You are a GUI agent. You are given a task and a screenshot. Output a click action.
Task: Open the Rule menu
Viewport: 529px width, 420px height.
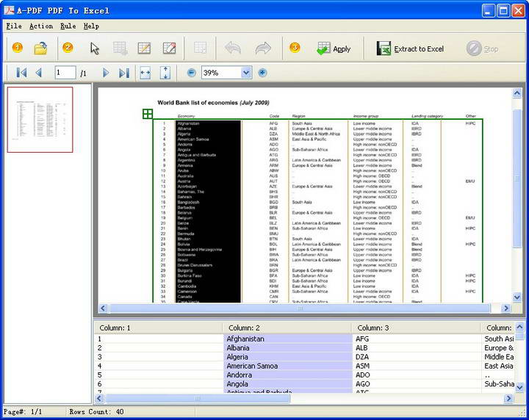(68, 26)
